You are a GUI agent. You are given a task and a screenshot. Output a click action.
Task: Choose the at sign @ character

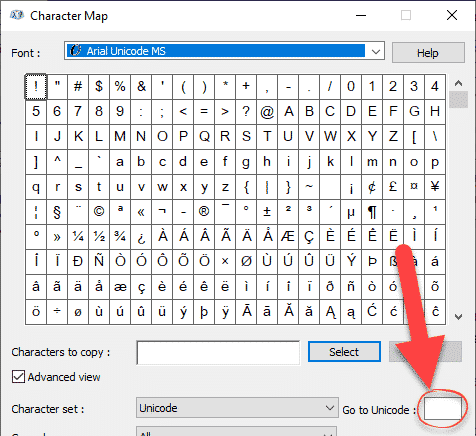(267, 112)
